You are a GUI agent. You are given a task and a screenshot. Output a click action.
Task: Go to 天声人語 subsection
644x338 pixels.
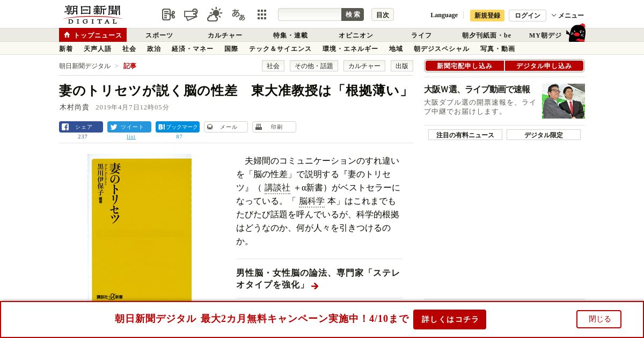coord(98,49)
